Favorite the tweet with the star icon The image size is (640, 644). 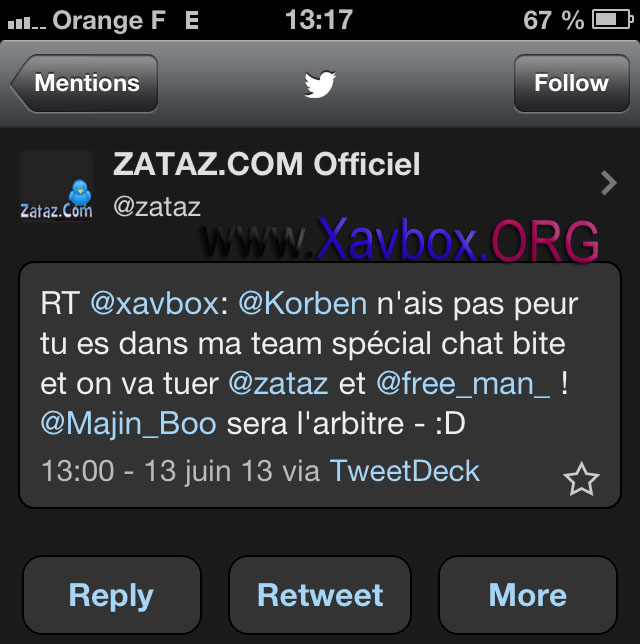(x=581, y=479)
